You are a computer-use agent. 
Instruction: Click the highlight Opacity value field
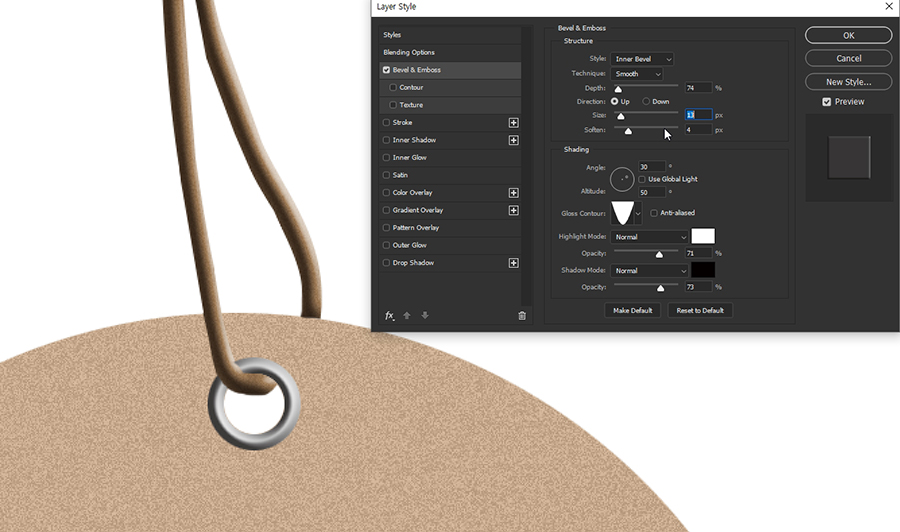[699, 254]
